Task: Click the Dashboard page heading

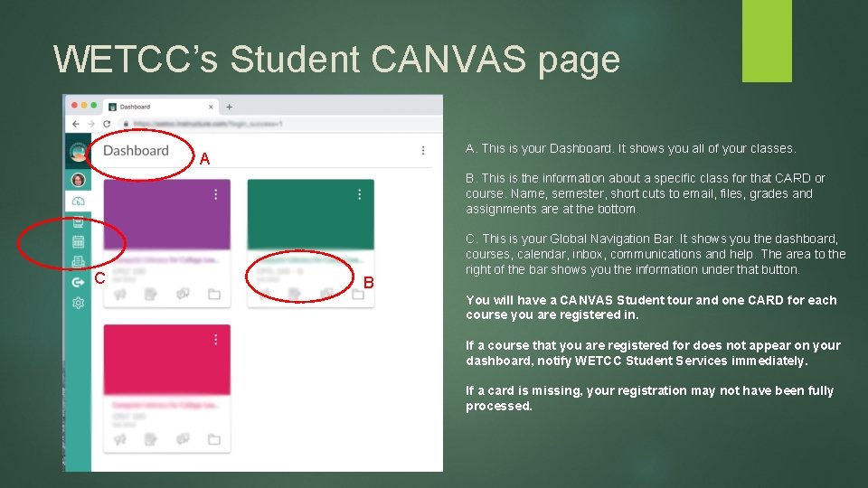Action: (x=136, y=151)
